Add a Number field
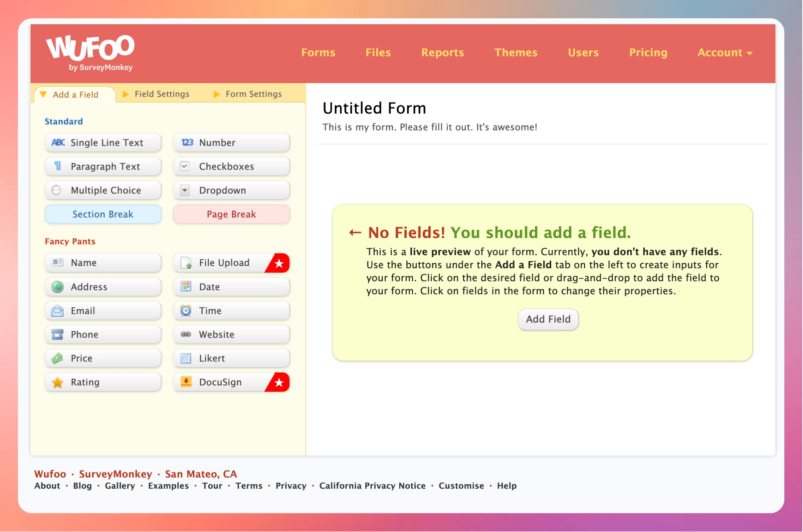 231,143
